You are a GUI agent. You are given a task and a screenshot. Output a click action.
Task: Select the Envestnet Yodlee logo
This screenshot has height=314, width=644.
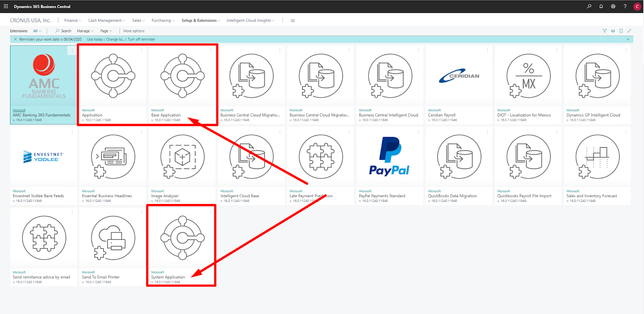coord(44,157)
